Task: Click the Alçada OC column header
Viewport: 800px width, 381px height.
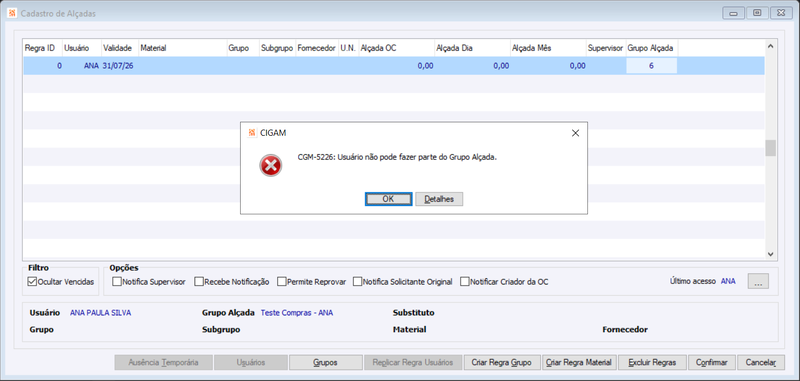Action: 396,48
